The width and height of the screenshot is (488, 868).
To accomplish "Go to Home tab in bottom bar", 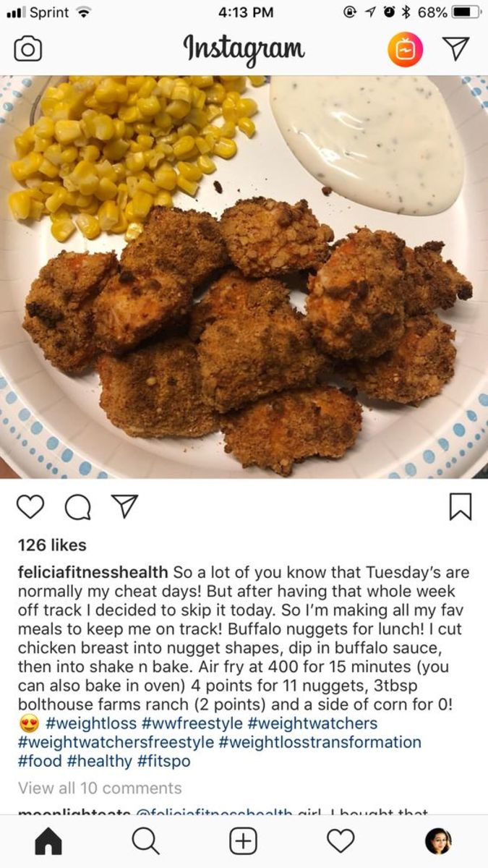I will 48,841.
